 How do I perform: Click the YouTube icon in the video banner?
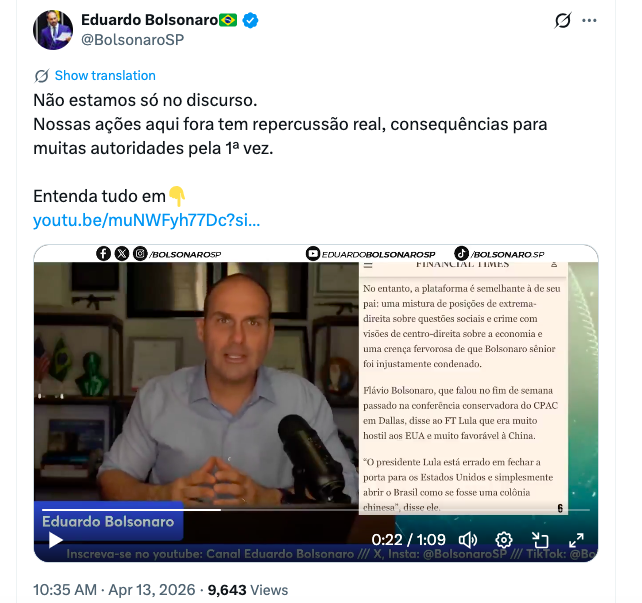(312, 254)
